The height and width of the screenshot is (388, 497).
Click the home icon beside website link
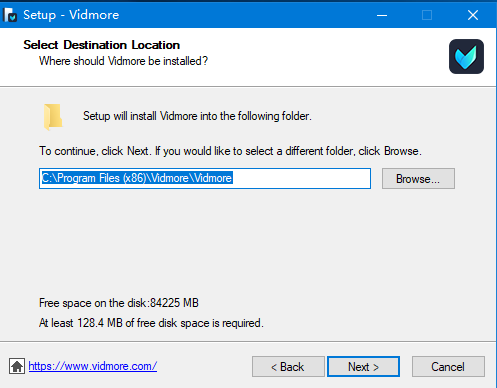click(17, 366)
